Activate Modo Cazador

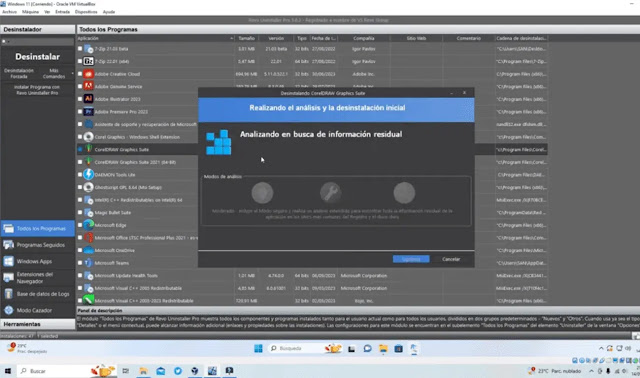click(x=37, y=310)
